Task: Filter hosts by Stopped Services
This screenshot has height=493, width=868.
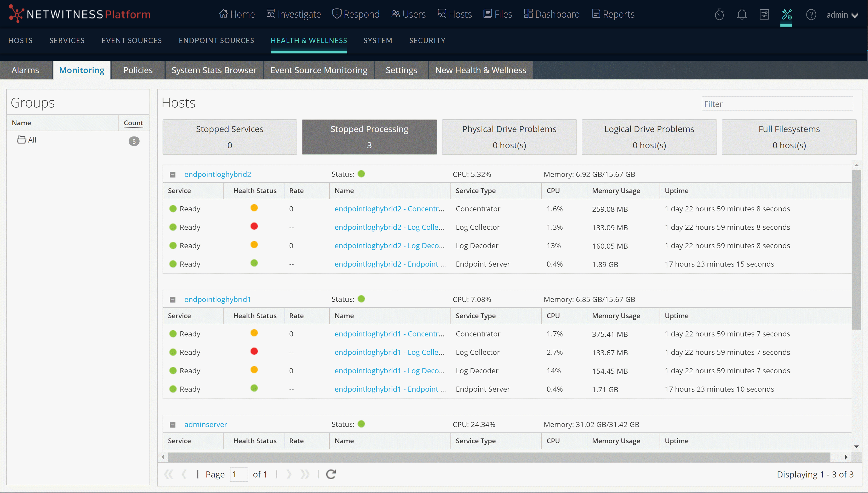Action: point(230,137)
